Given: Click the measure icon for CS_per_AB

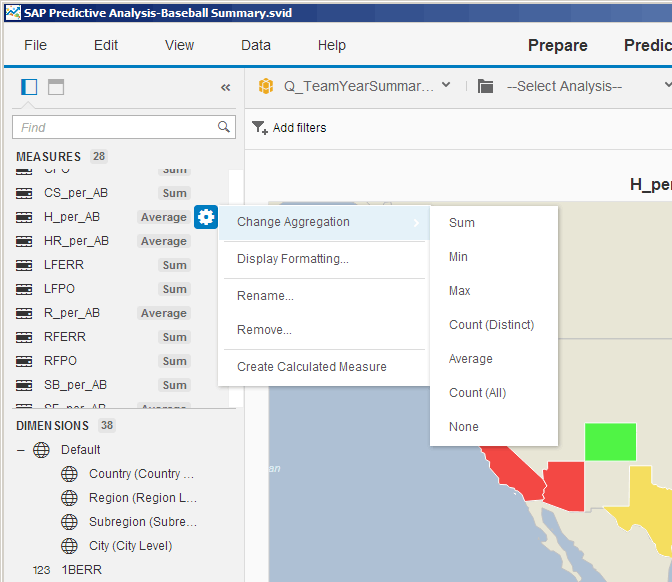Looking at the screenshot, I should [24, 193].
